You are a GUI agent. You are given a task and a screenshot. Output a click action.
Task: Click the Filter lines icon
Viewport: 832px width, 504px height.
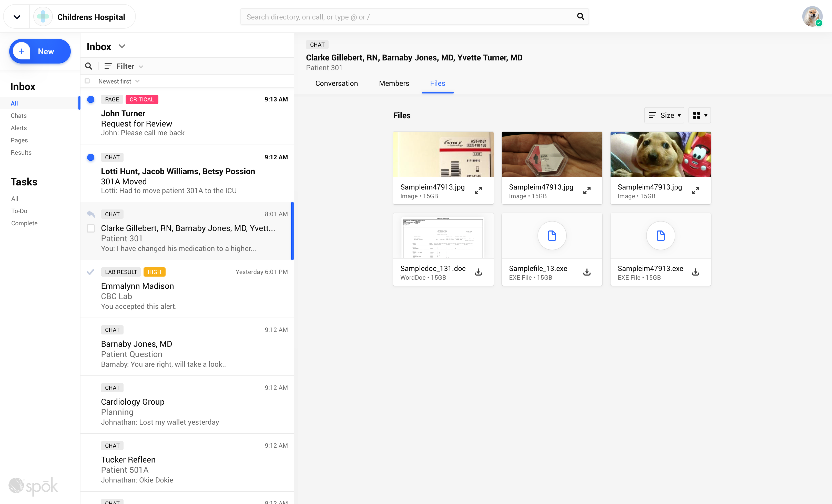click(x=108, y=66)
